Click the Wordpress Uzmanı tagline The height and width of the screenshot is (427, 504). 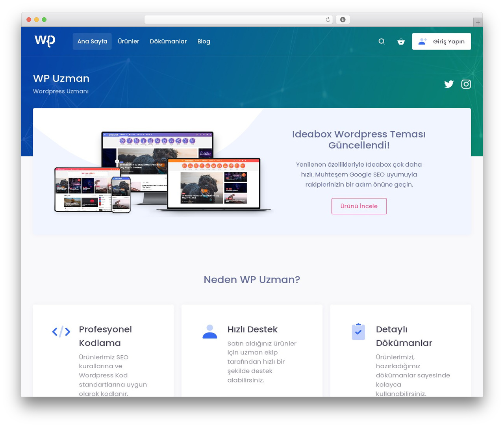click(x=61, y=91)
